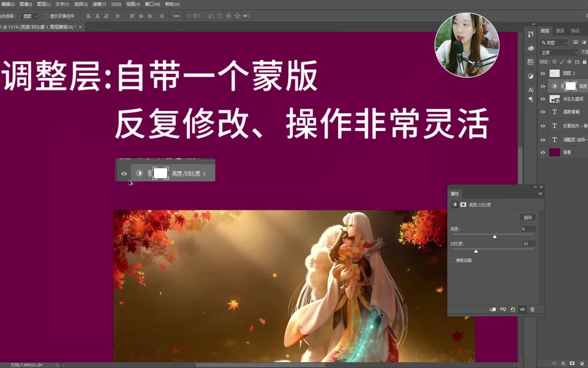Click filter for pixel layers icon
Screen dimensions: 588x368
click(x=576, y=42)
